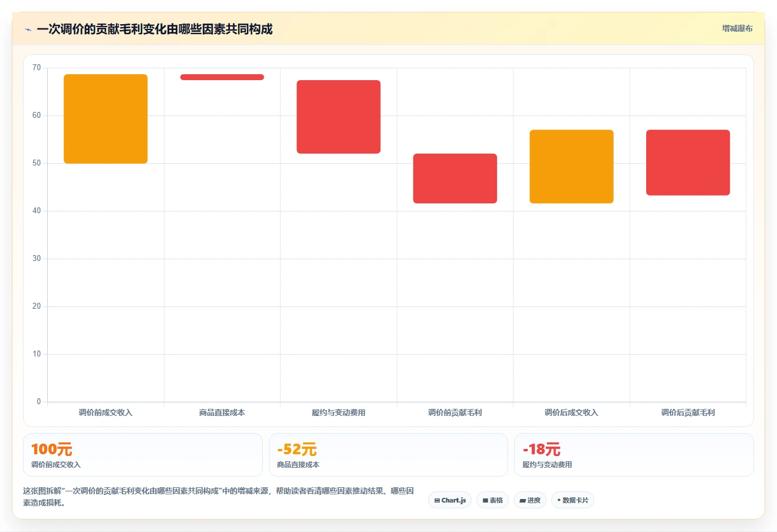Click the -52元 value in the cost card
The height and width of the screenshot is (532, 777).
297,450
